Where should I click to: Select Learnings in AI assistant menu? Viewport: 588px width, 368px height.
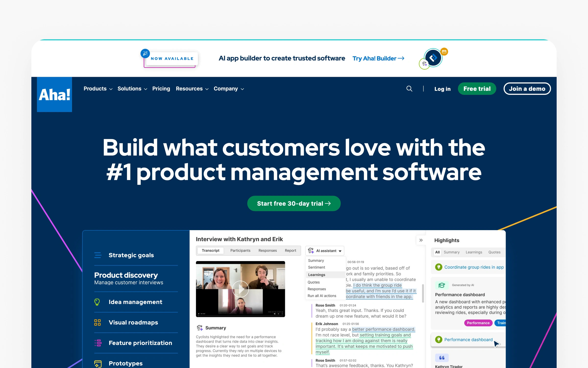(x=325, y=275)
